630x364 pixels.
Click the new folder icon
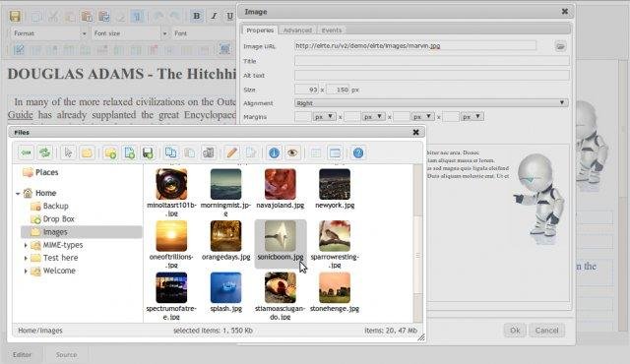[110, 152]
